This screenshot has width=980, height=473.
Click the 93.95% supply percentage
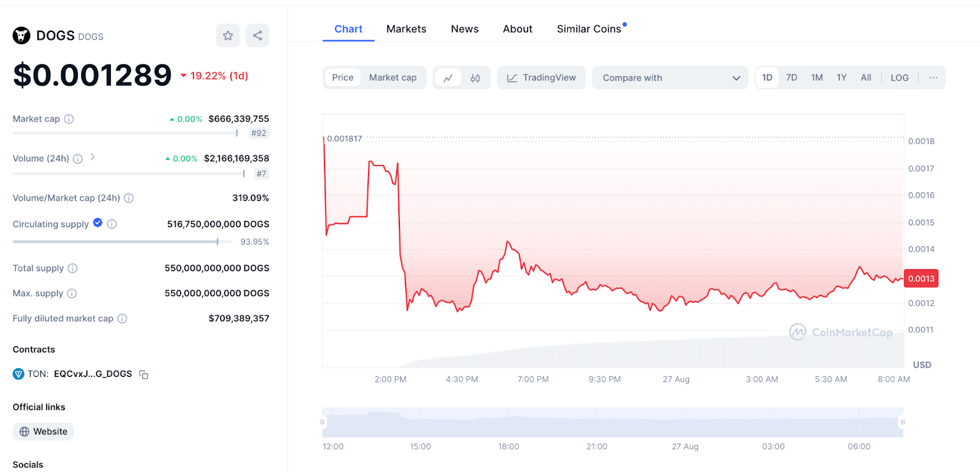click(x=255, y=242)
